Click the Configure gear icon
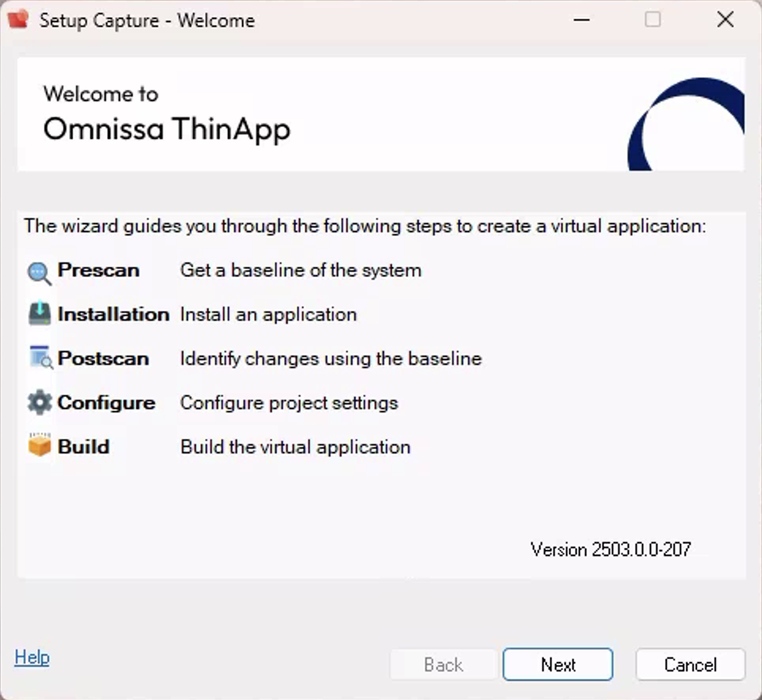The image size is (762, 700). (39, 403)
